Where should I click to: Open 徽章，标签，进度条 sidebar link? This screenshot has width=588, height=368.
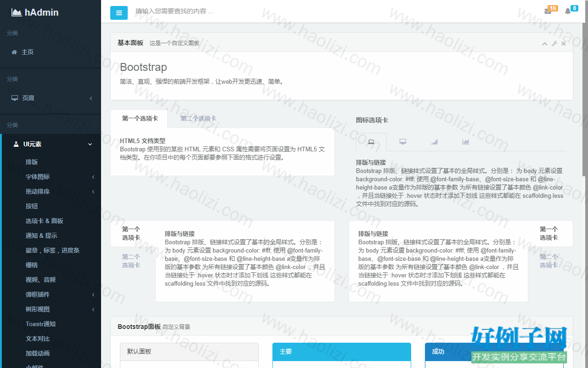51,250
